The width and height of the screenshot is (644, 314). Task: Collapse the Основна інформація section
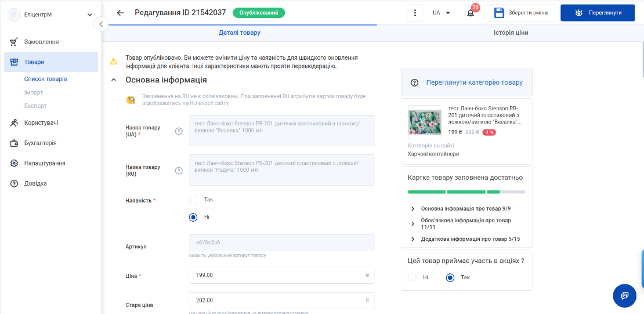pos(114,80)
